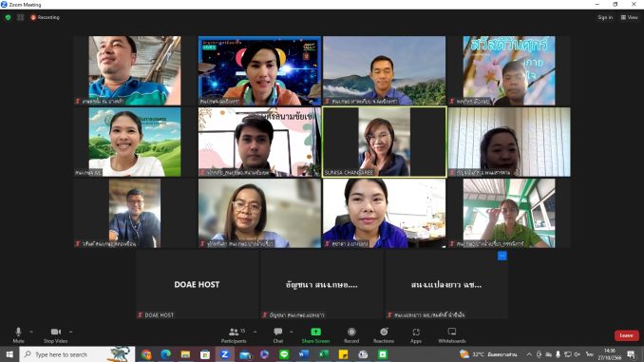Open Google Chrome from taskbar
The height and width of the screenshot is (362, 644).
point(146,354)
